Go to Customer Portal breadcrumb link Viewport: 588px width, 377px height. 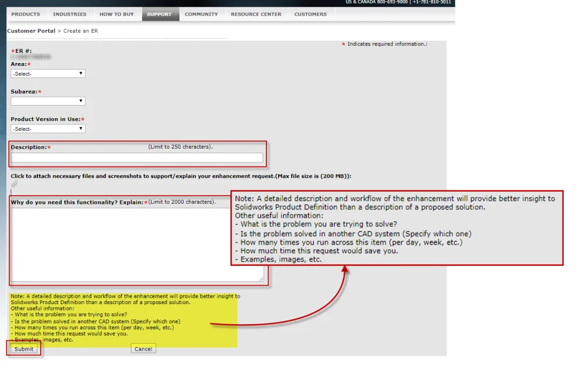click(x=31, y=31)
